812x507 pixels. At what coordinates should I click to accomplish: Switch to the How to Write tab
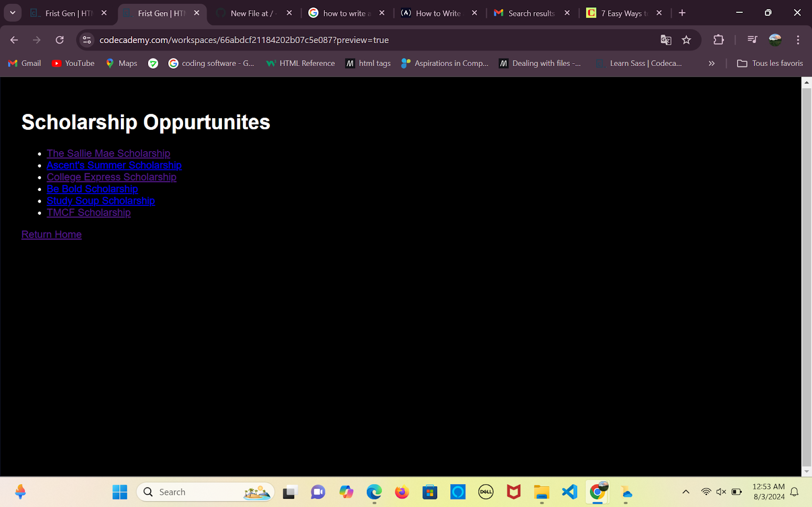pos(440,13)
